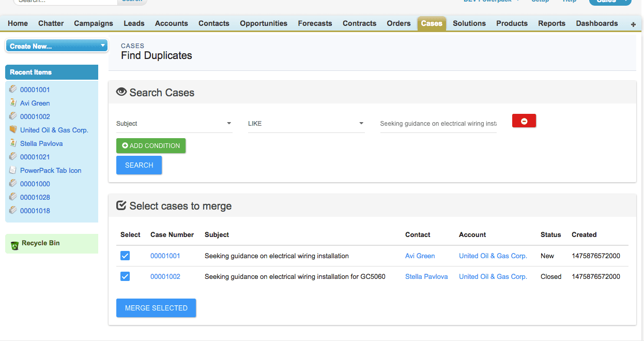Image resolution: width=644 pixels, height=341 pixels.
Task: Click the case icon beside 00001000 in Recent Items
Action: [x=13, y=183]
